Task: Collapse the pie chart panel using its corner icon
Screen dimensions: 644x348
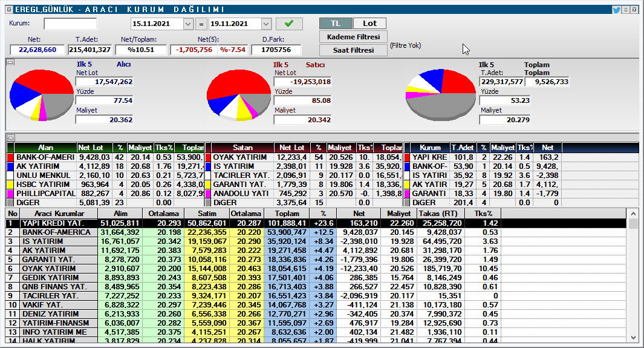Action: click(x=11, y=62)
